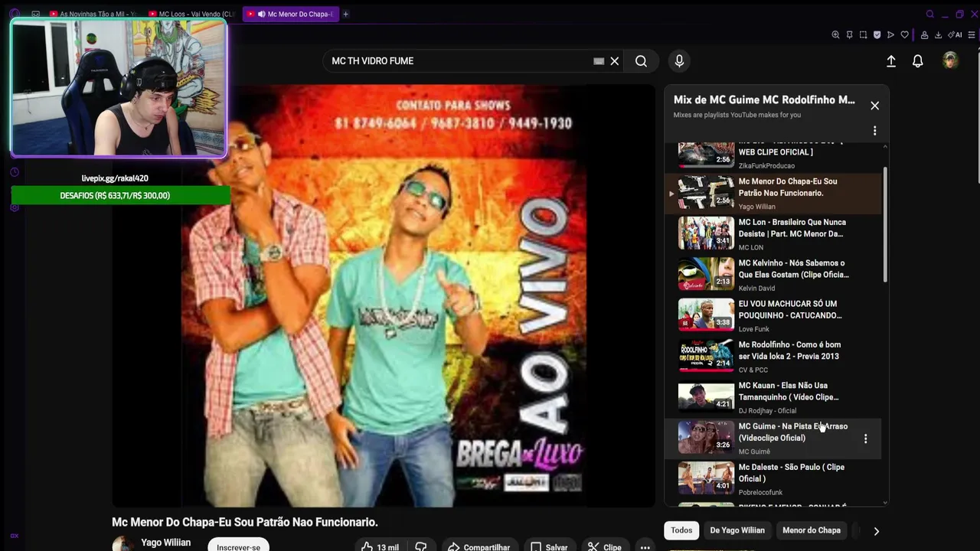980x551 pixels.
Task: Click the send/flow arrow icon
Action: click(890, 34)
